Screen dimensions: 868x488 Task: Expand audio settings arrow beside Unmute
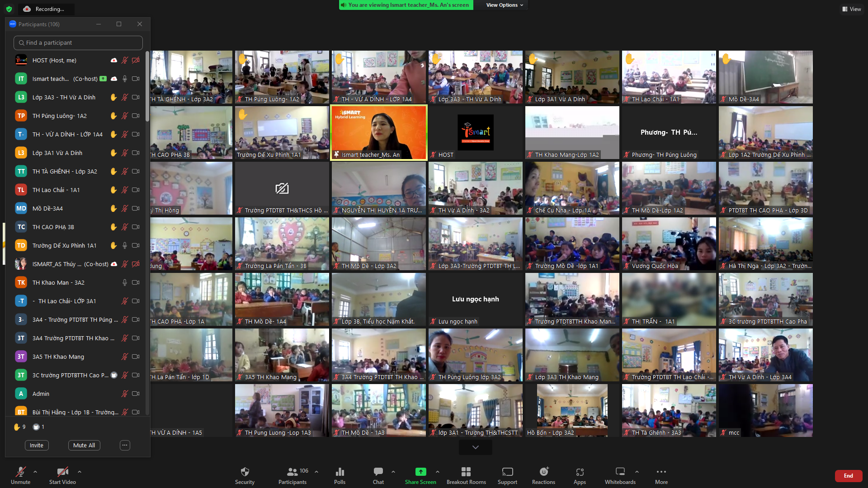(35, 472)
